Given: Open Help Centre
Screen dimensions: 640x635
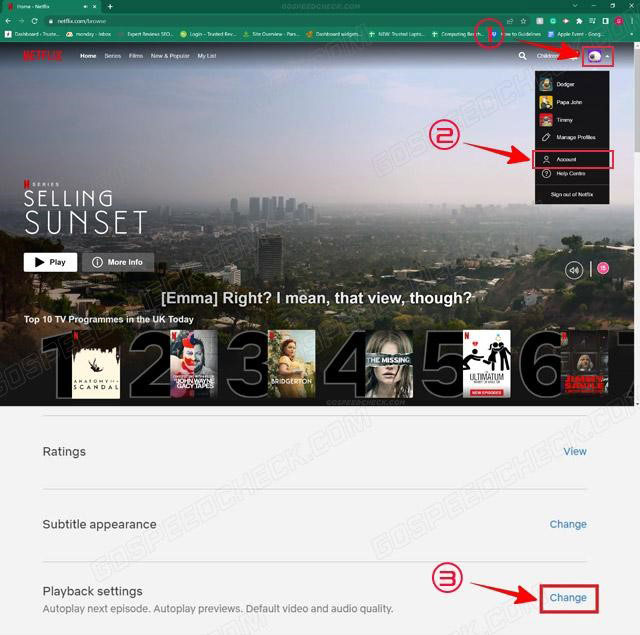Looking at the screenshot, I should tap(572, 173).
